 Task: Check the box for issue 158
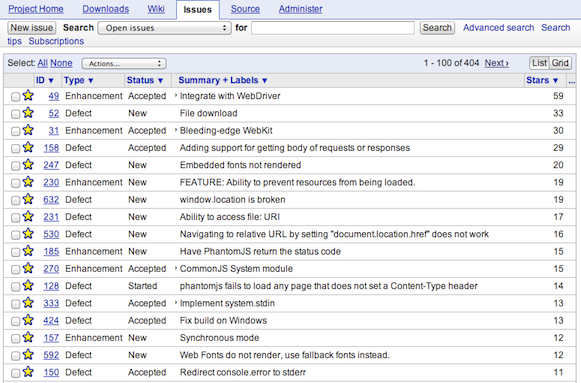(15, 149)
